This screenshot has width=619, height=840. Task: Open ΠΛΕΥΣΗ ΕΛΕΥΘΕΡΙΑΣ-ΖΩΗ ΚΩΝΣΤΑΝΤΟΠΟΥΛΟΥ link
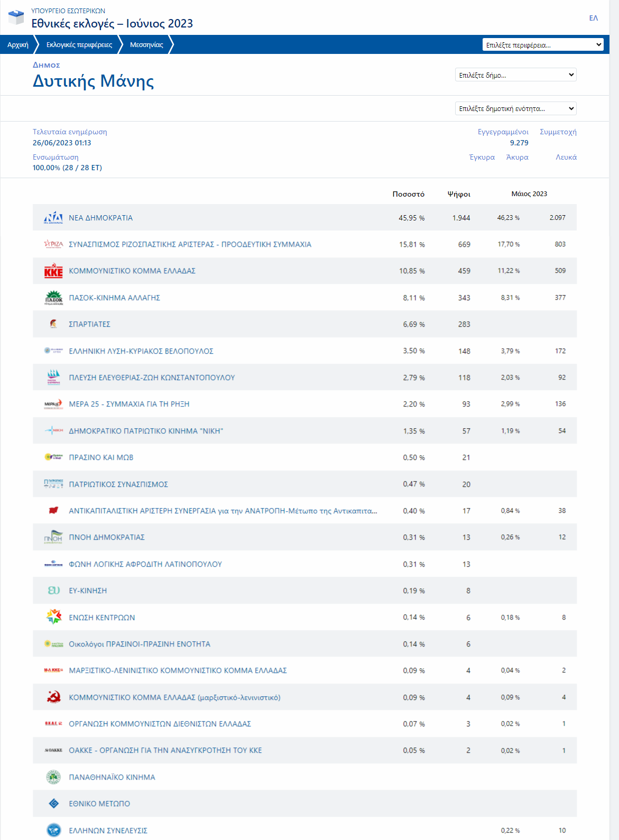coord(152,377)
